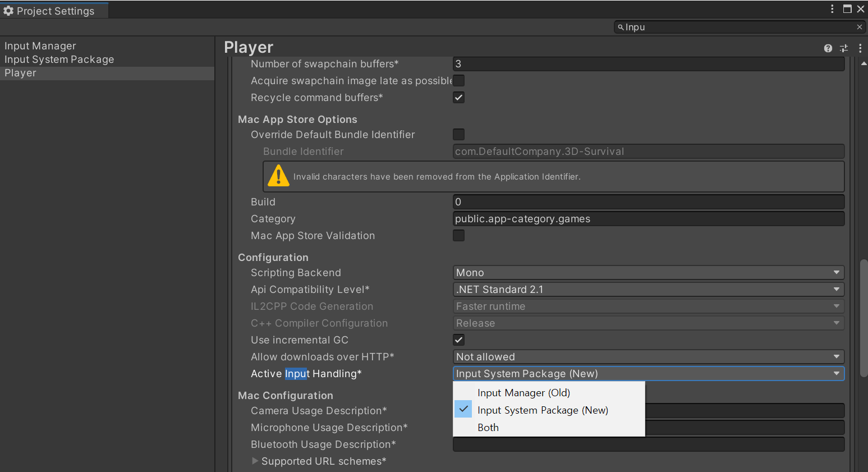Open the Player presets sliders icon
The image size is (868, 472).
844,48
